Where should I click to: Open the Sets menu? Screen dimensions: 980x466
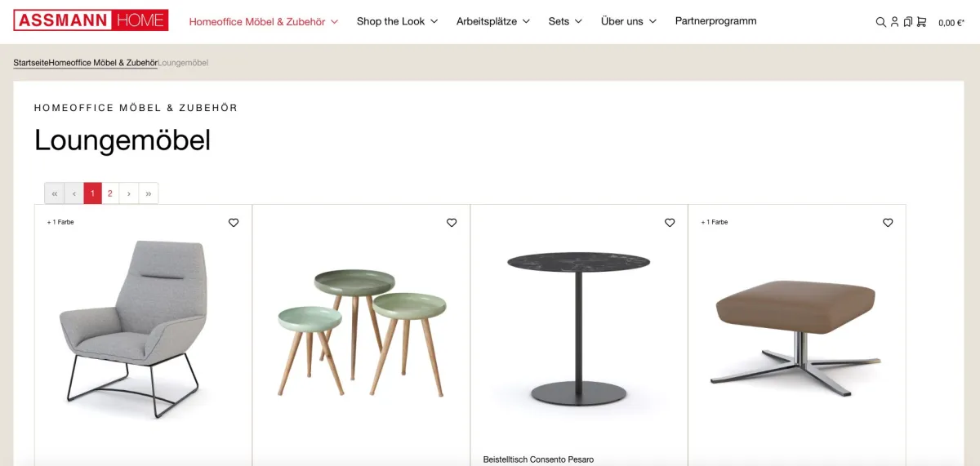565,21
